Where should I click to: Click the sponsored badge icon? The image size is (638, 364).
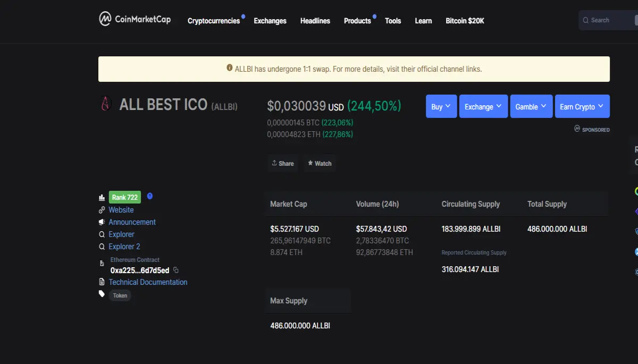(577, 129)
